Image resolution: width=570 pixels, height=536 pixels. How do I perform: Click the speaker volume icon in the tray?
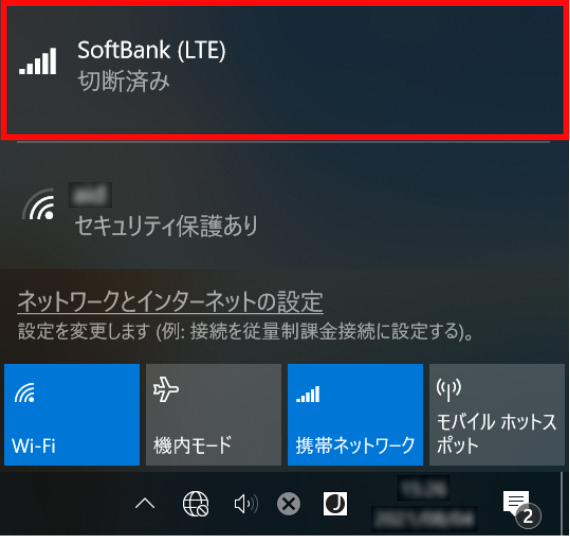point(246,504)
